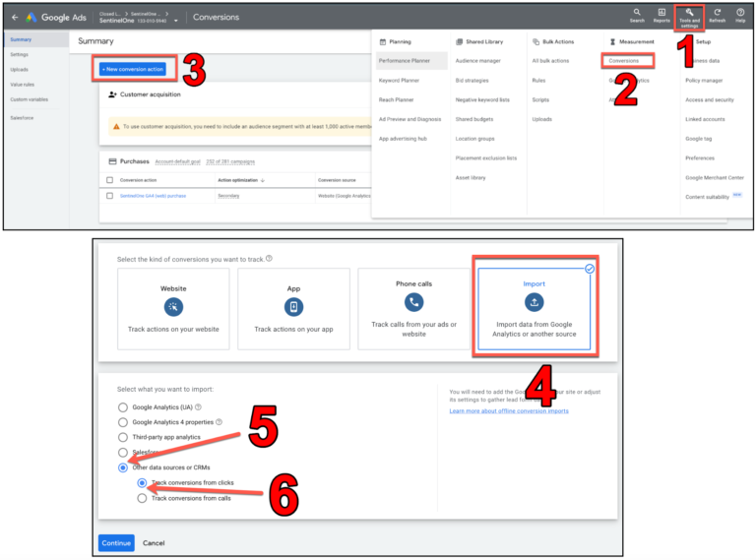Open the Help icon

(740, 13)
